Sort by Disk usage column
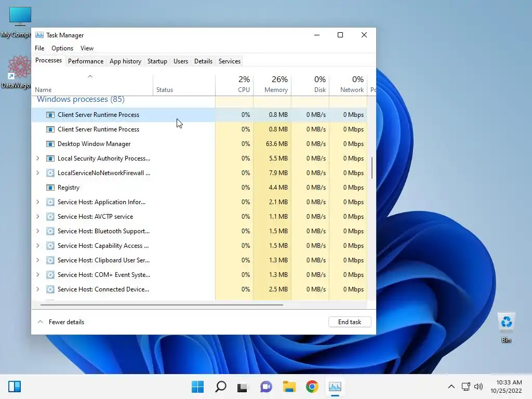 [310, 84]
